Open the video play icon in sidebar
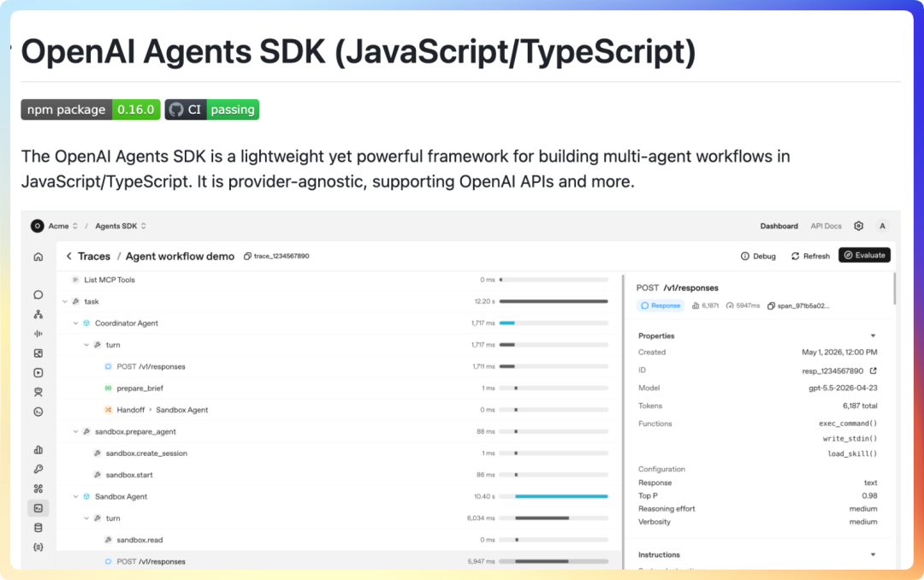 (38, 372)
